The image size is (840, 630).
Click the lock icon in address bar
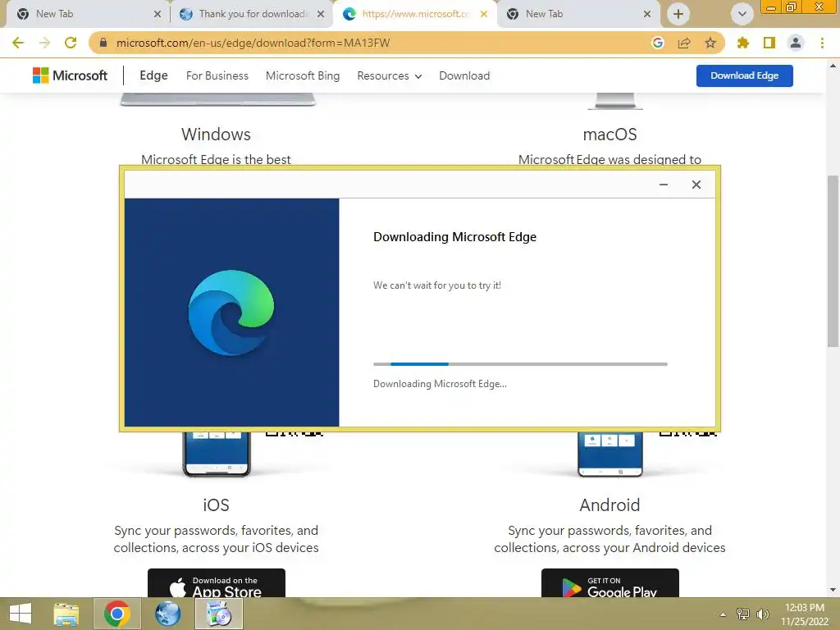[x=103, y=43]
